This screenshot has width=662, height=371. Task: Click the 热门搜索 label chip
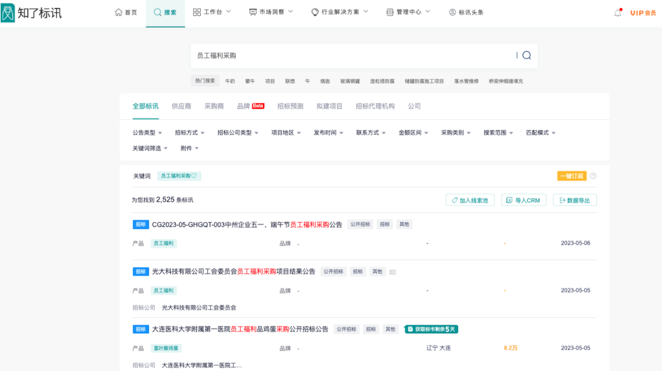(205, 81)
